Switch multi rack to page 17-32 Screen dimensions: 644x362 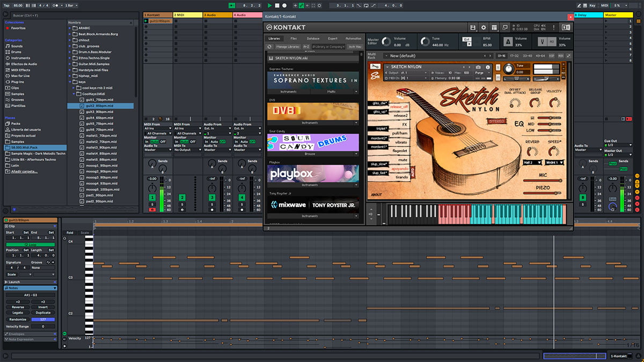point(514,56)
